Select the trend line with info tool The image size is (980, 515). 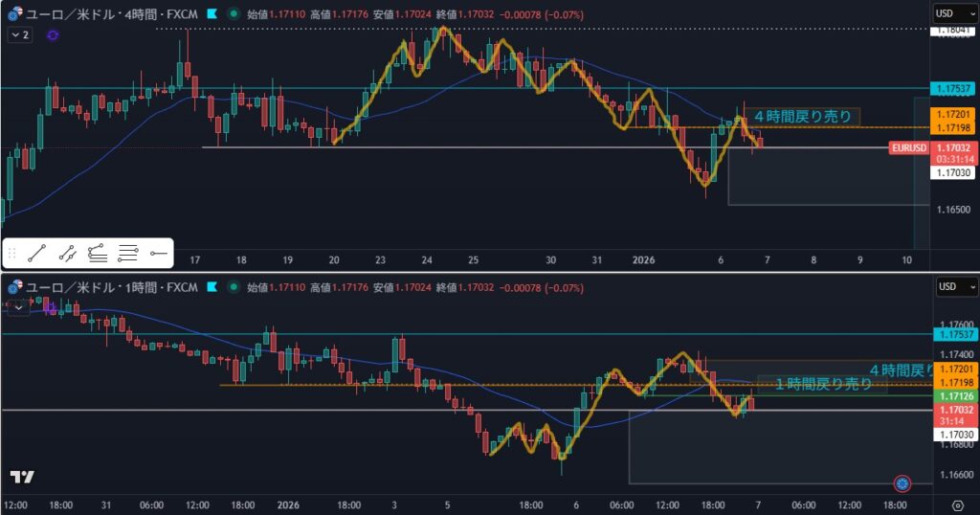[67, 254]
